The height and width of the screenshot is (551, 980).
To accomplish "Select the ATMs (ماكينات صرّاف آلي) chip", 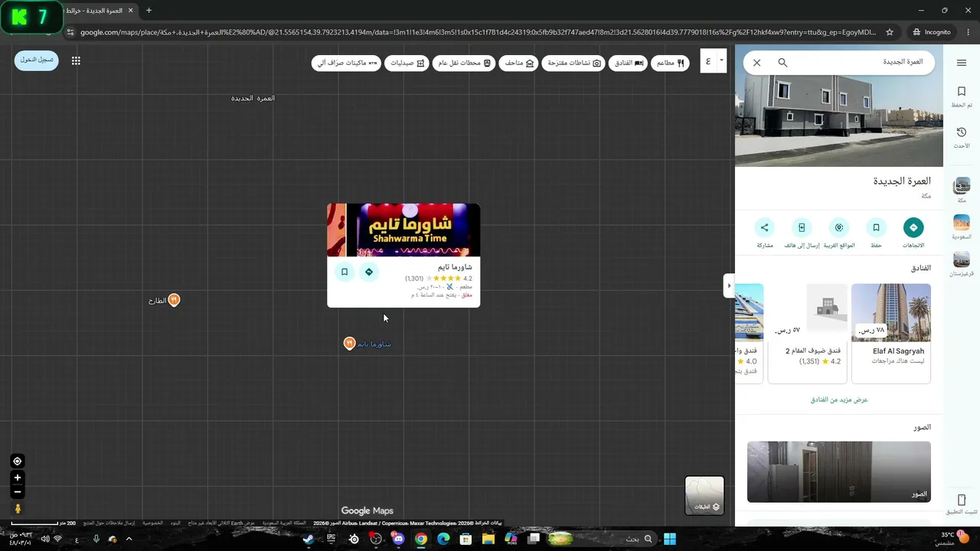I will [346, 63].
